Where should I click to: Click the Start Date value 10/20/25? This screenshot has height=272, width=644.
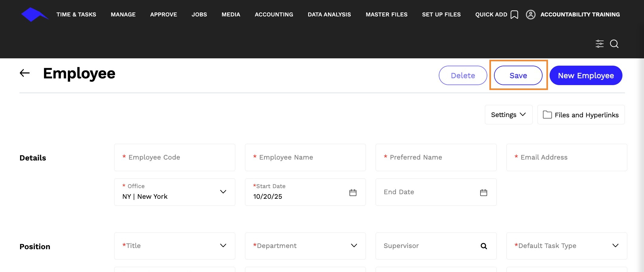point(268,197)
